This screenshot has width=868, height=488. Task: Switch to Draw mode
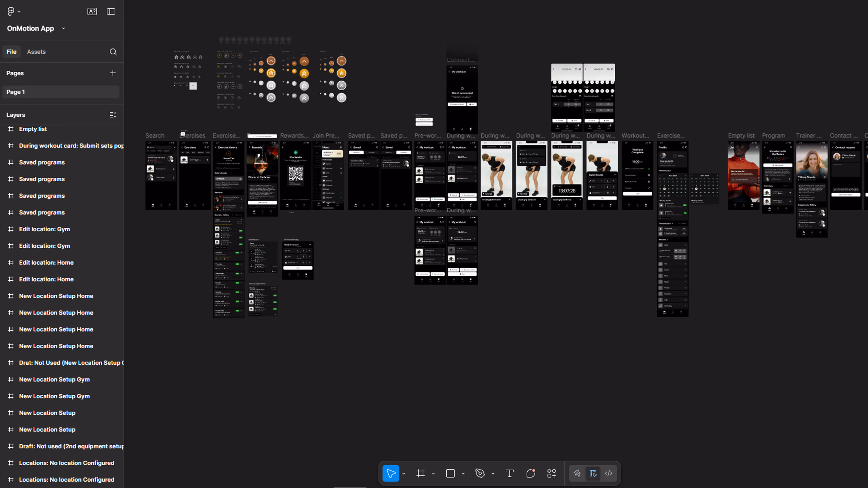577,473
